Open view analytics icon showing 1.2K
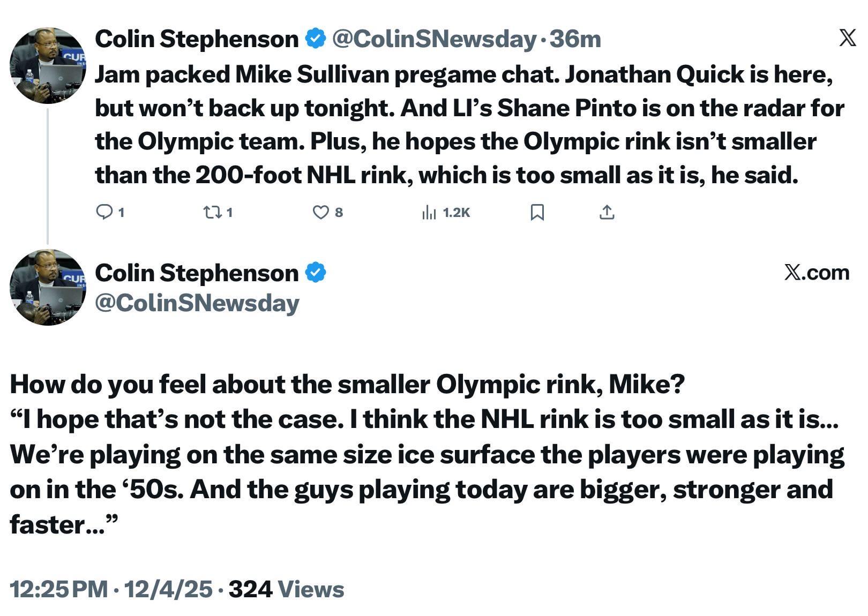Viewport: 868px width, 616px height. 429,213
